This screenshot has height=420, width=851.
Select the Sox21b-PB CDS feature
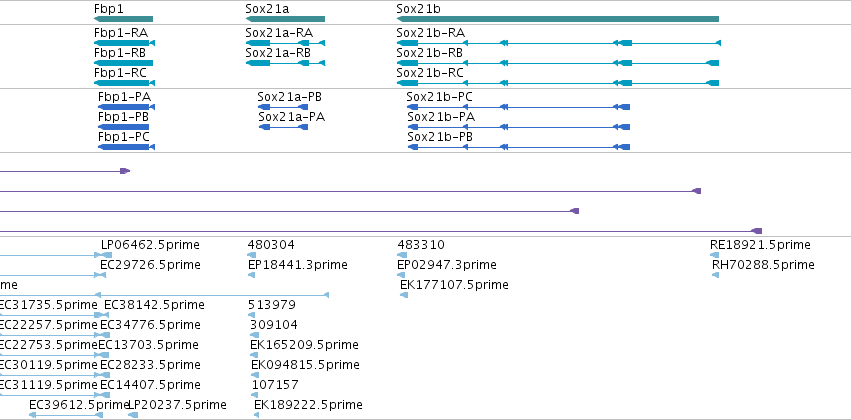(519, 147)
